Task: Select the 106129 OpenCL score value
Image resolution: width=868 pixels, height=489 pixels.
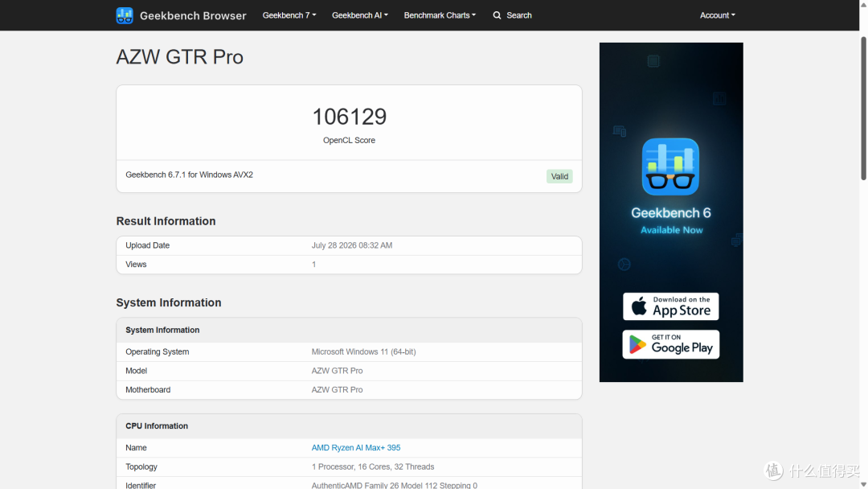Action: [350, 117]
